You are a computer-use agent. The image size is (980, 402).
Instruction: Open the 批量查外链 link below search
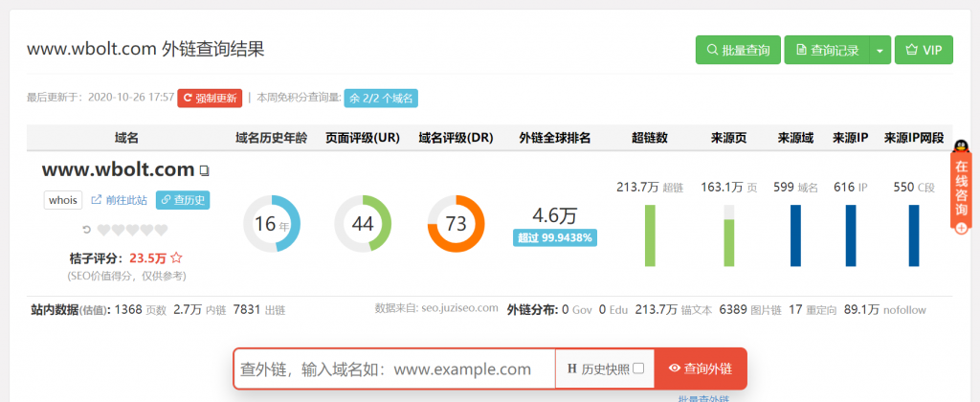[x=703, y=399]
